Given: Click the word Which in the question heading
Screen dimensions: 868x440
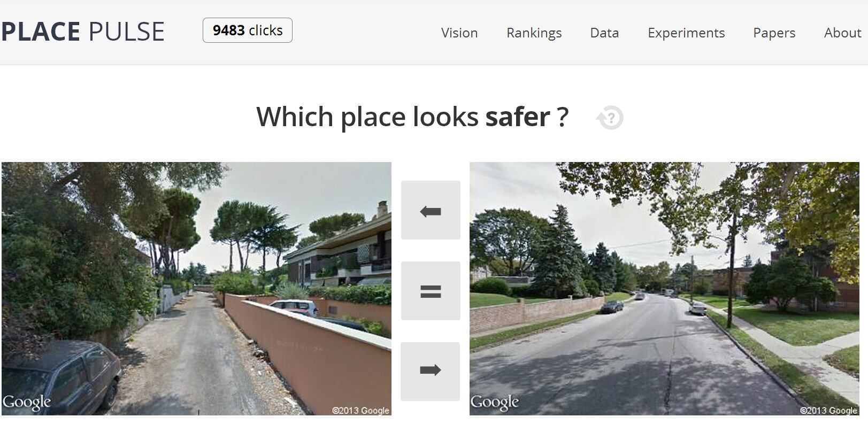Looking at the screenshot, I should pyautogui.click(x=295, y=117).
